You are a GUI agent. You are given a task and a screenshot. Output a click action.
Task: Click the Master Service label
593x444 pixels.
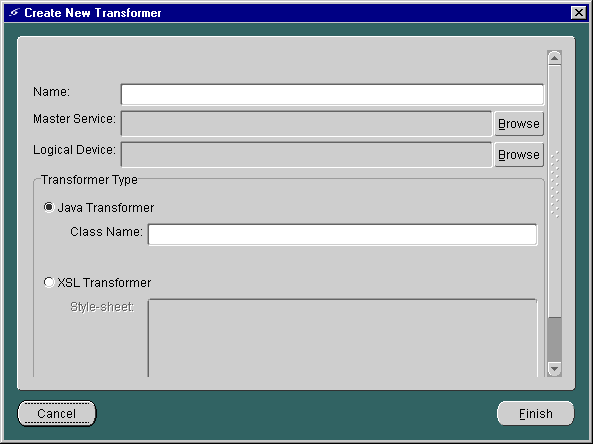click(74, 119)
